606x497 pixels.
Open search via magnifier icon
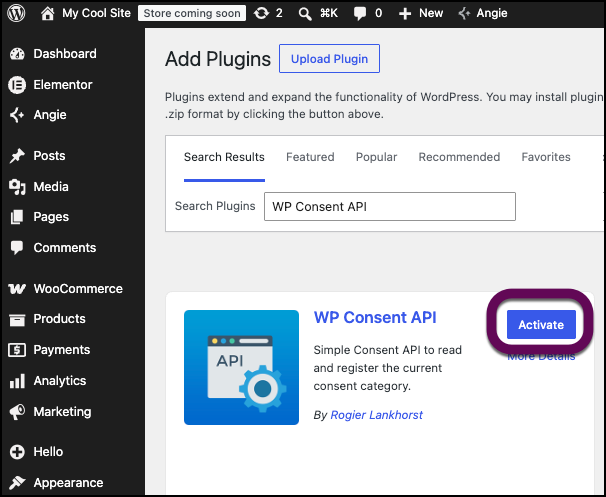click(305, 14)
